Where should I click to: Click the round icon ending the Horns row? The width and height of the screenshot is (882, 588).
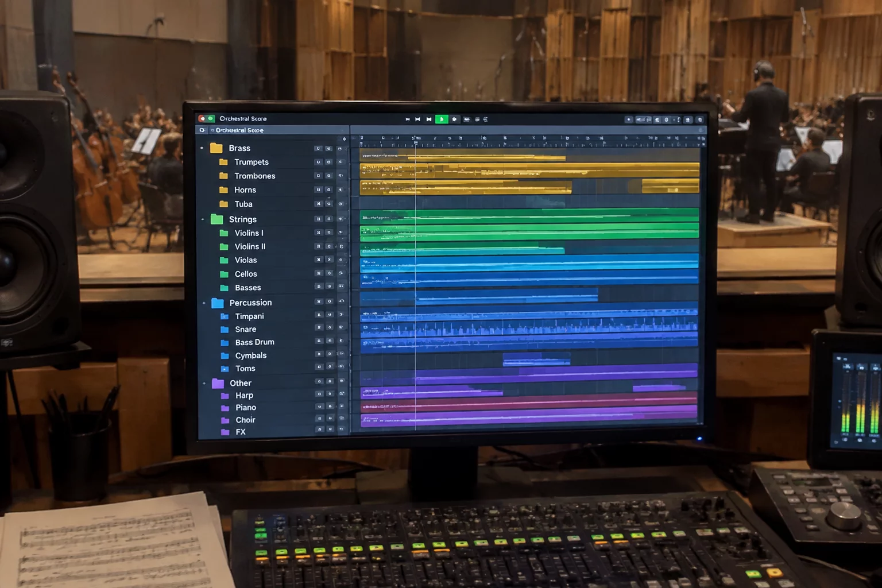coord(341,189)
